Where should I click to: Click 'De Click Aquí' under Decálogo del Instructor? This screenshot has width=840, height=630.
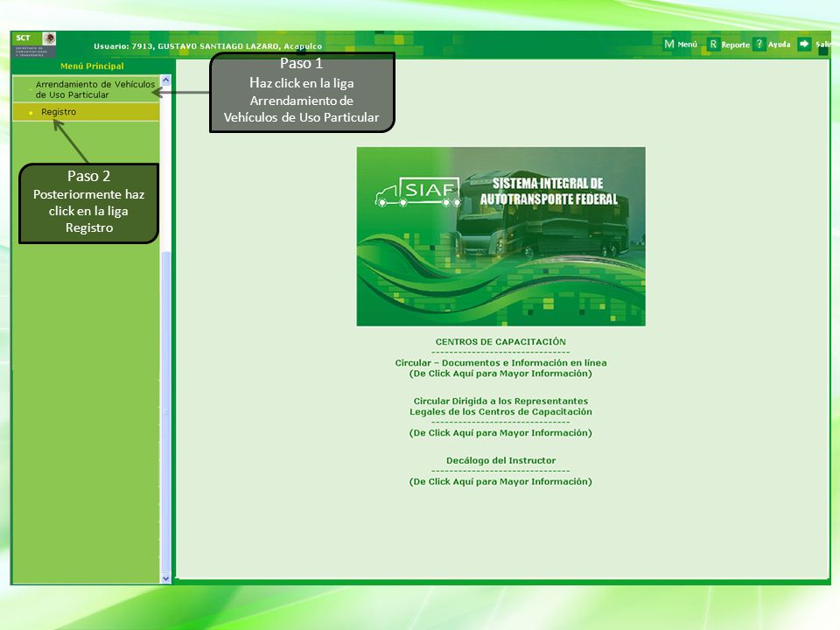[500, 481]
